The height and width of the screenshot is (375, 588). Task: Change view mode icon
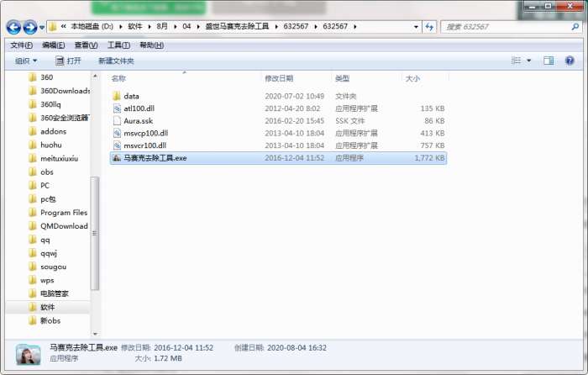pos(516,61)
